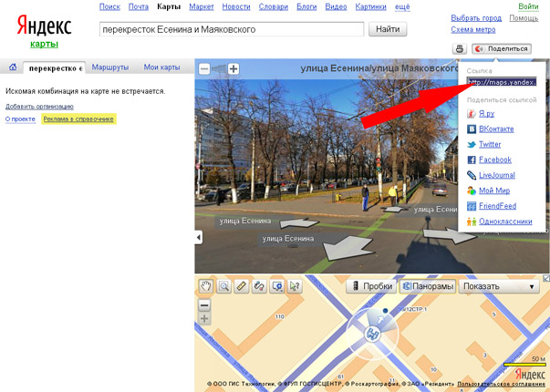Screen dimensions: 550x392
Task: Open the Блоги top navigation link
Action: click(x=306, y=6)
